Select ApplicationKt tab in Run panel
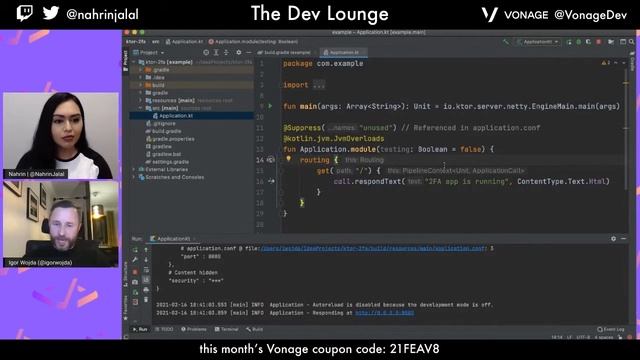Viewport: 640px width, 360px height. (x=172, y=239)
